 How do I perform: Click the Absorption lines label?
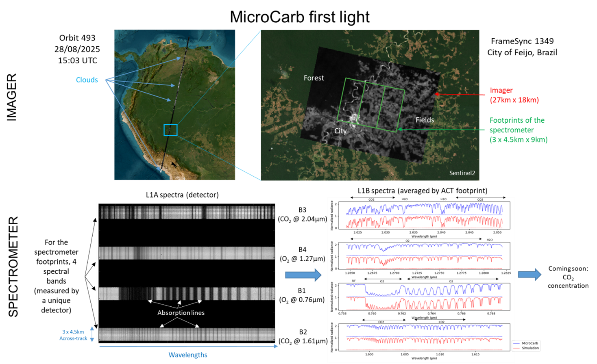pos(181,313)
